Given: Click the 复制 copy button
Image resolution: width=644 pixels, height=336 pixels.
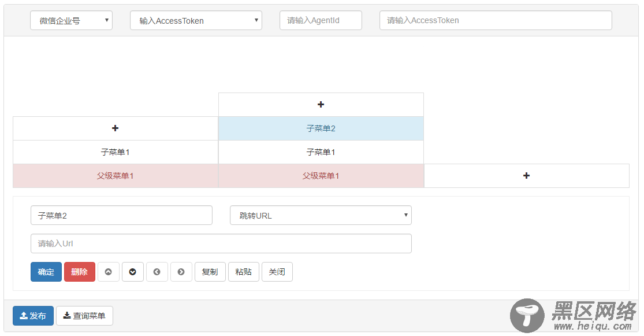Looking at the screenshot, I should pyautogui.click(x=210, y=272).
